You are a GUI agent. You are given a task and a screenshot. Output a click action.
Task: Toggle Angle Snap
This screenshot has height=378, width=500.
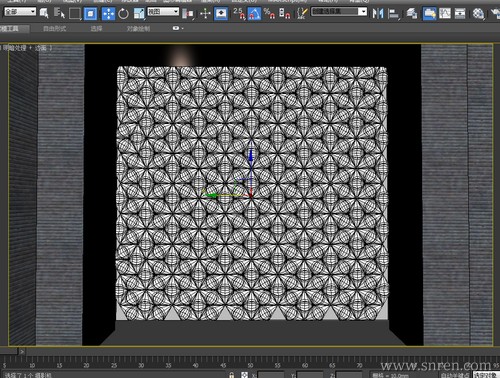click(254, 14)
